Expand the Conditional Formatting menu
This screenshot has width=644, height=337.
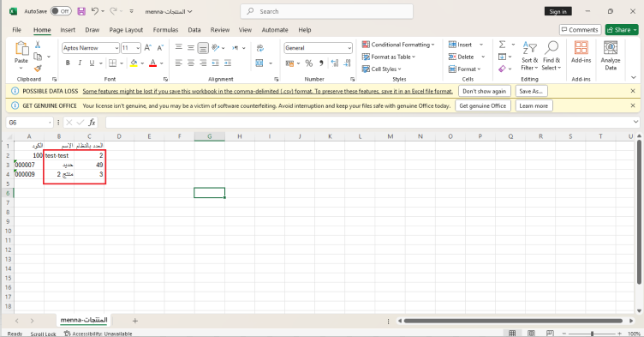click(398, 45)
